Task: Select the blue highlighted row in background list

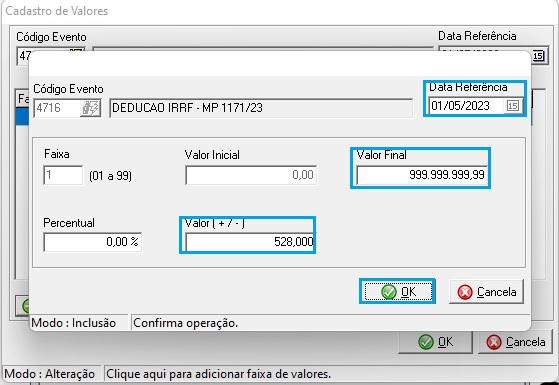Action: (x=22, y=116)
